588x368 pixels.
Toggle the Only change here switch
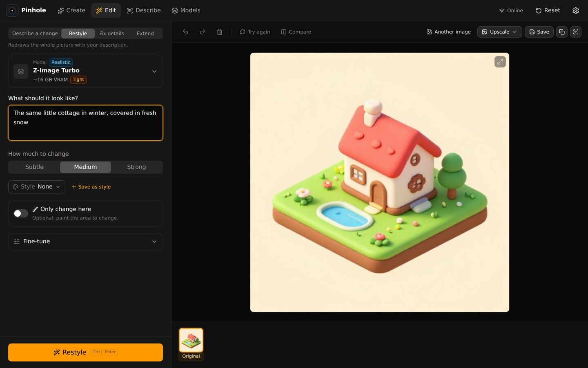tap(21, 213)
